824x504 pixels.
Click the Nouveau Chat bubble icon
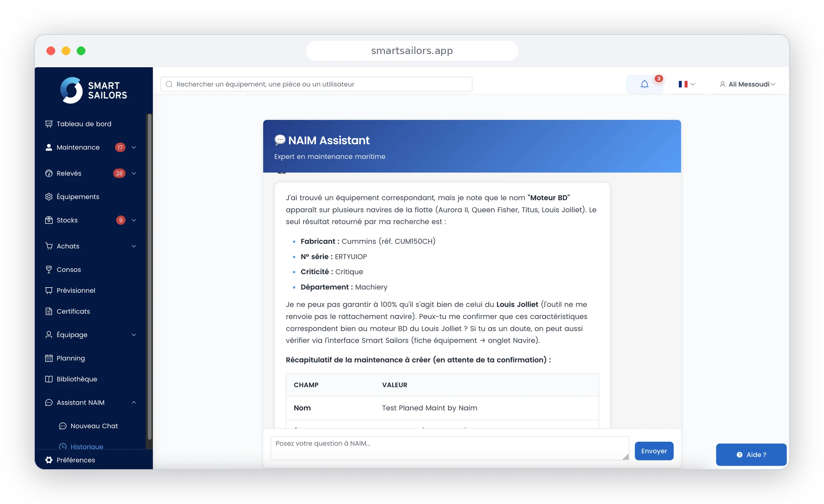[x=63, y=426]
